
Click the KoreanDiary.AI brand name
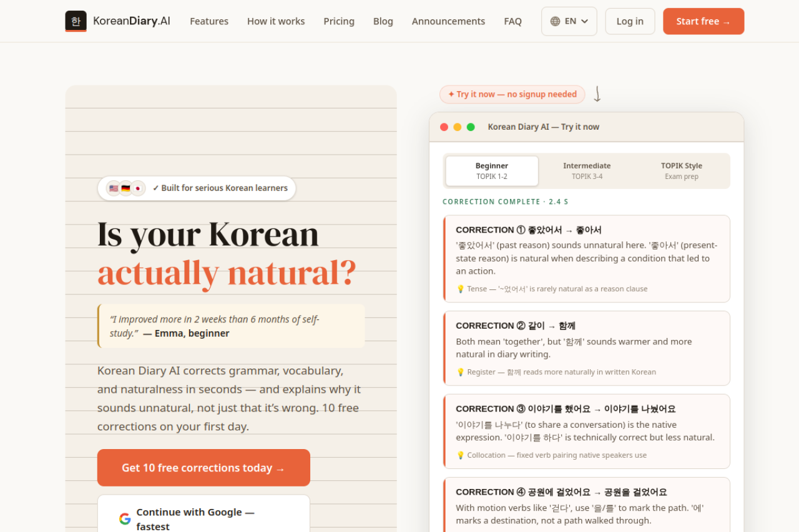pos(132,21)
